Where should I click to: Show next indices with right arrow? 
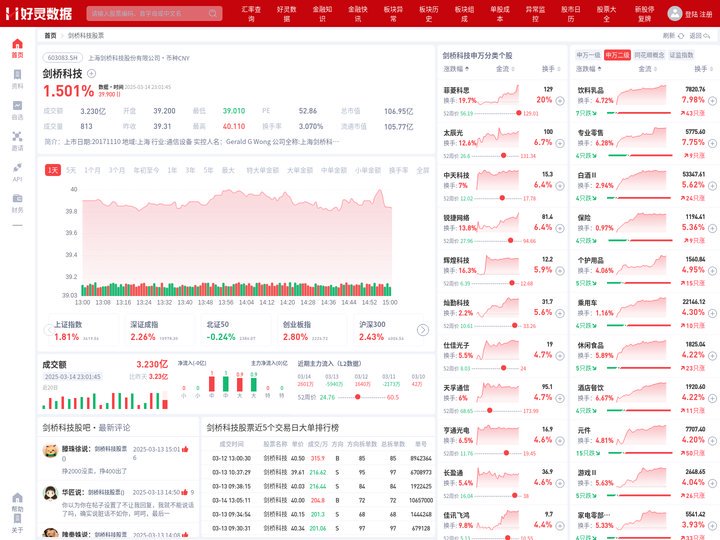click(x=423, y=330)
